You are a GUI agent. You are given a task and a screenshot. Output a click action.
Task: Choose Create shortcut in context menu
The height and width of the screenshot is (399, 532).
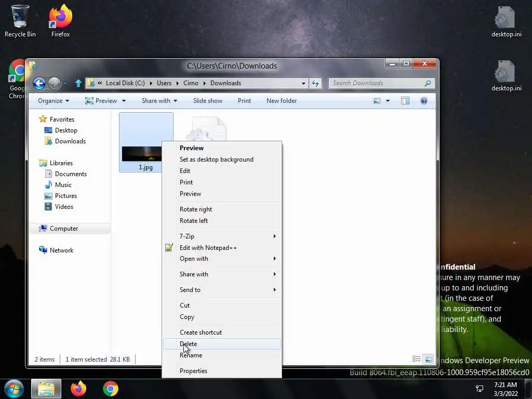(x=222, y=332)
